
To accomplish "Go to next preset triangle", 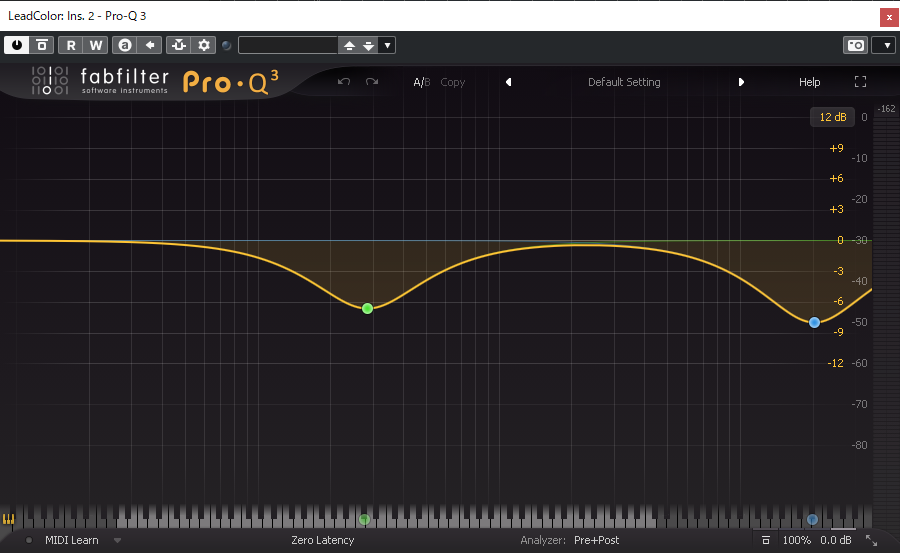I will (741, 82).
